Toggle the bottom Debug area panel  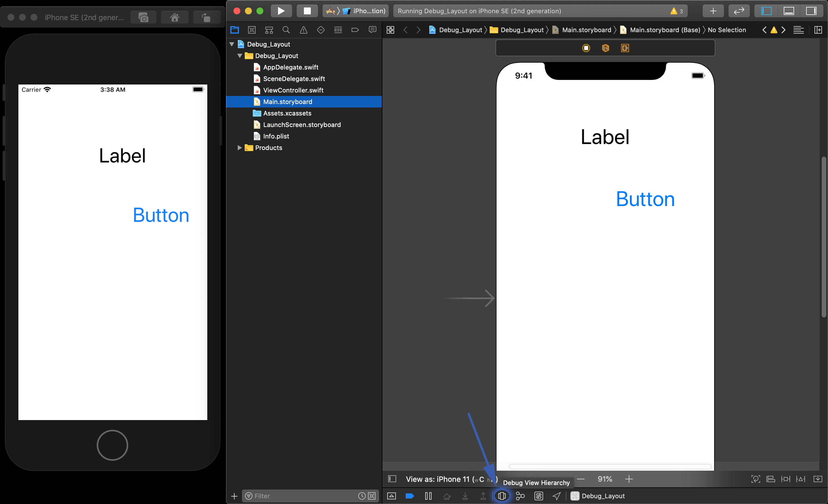(789, 11)
